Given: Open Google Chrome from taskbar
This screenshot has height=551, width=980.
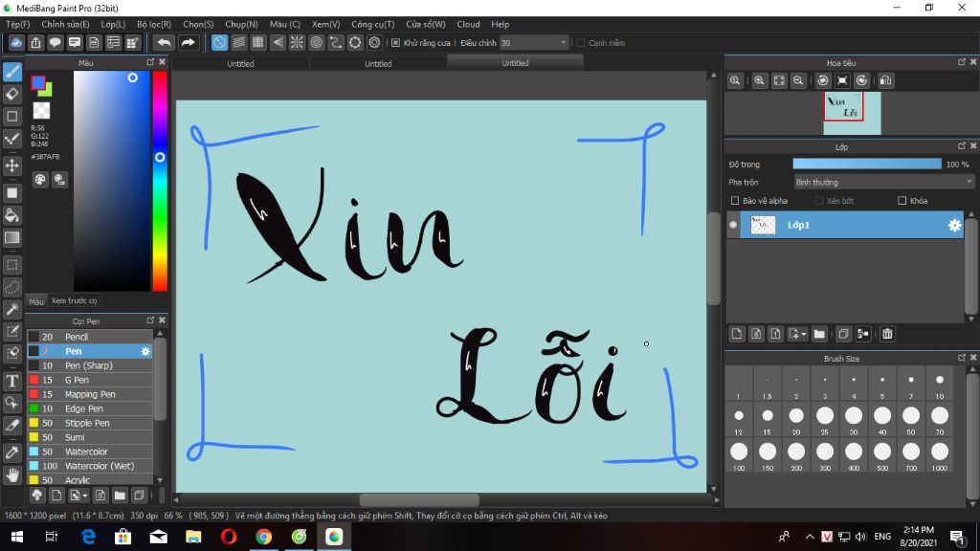Looking at the screenshot, I should (x=264, y=537).
